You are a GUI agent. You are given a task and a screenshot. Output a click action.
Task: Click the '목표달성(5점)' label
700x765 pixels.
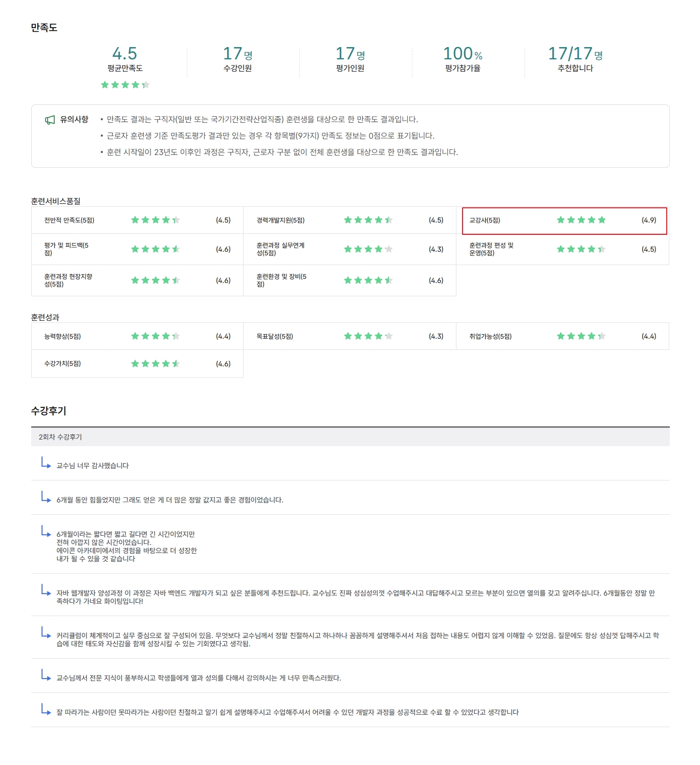click(275, 336)
